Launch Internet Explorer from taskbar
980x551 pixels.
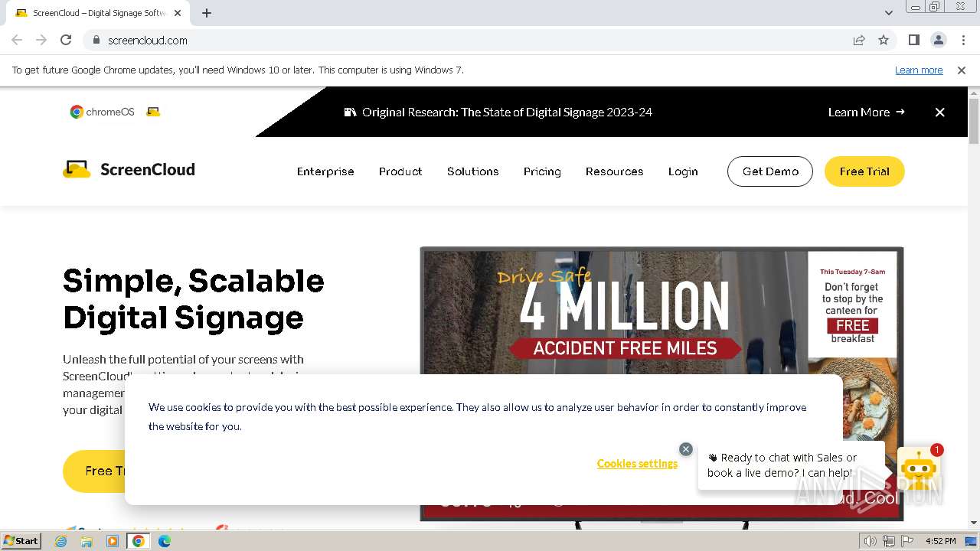coord(61,541)
